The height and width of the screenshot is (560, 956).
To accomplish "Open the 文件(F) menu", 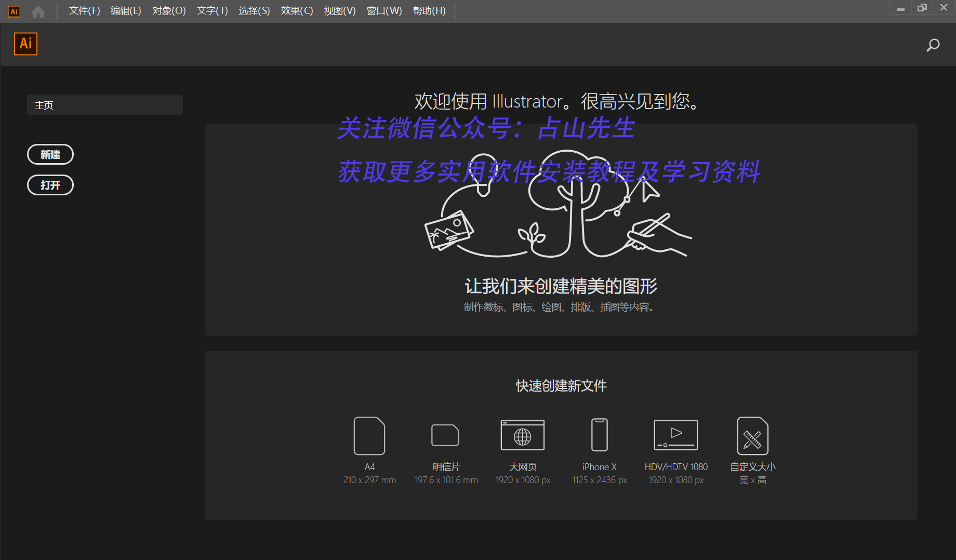I will (x=84, y=11).
